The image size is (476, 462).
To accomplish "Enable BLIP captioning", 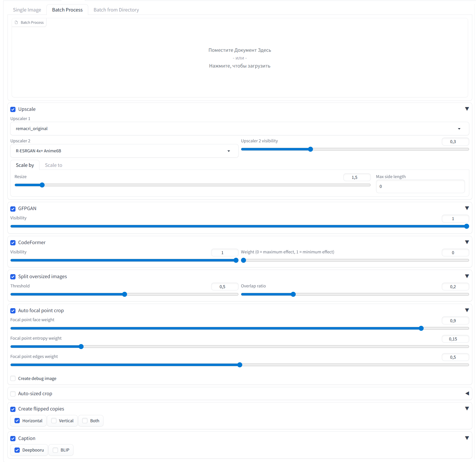I will tap(55, 450).
